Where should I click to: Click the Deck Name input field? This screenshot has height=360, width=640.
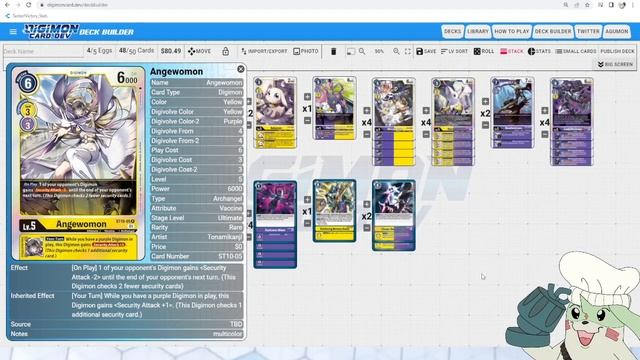tap(42, 51)
